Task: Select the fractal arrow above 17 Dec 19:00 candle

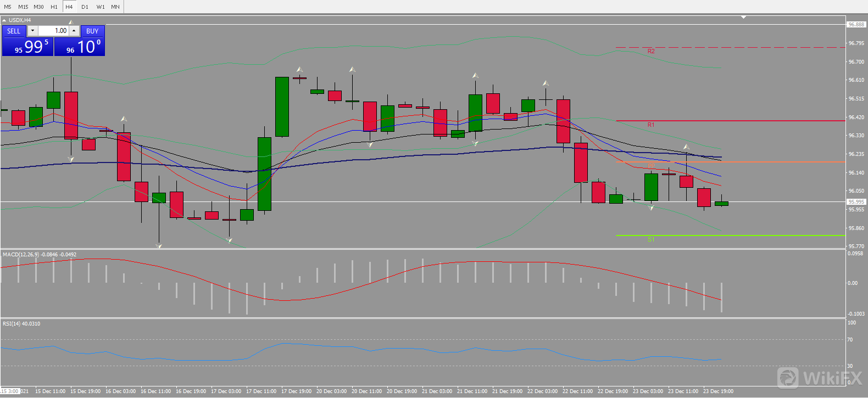Action: pos(299,70)
